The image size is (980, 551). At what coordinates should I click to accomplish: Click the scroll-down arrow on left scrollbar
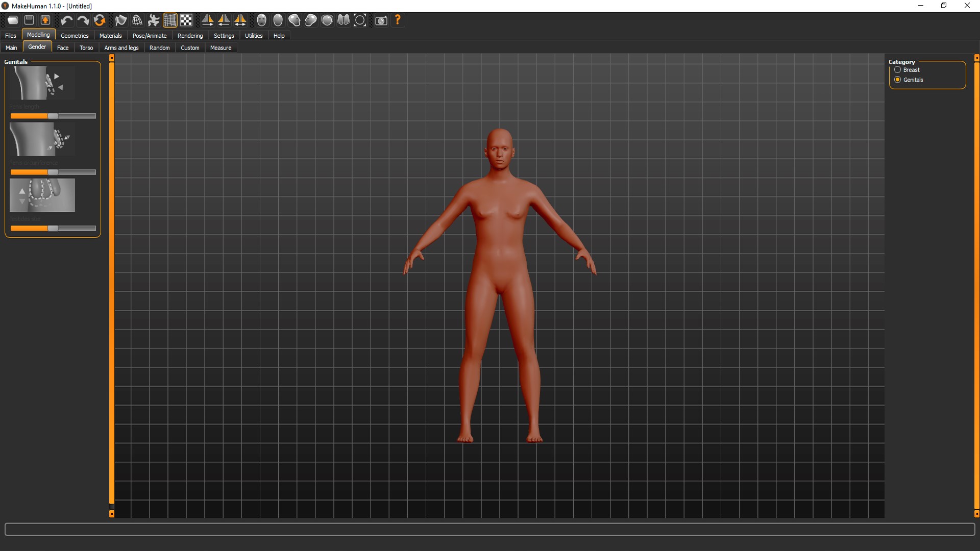click(x=112, y=514)
